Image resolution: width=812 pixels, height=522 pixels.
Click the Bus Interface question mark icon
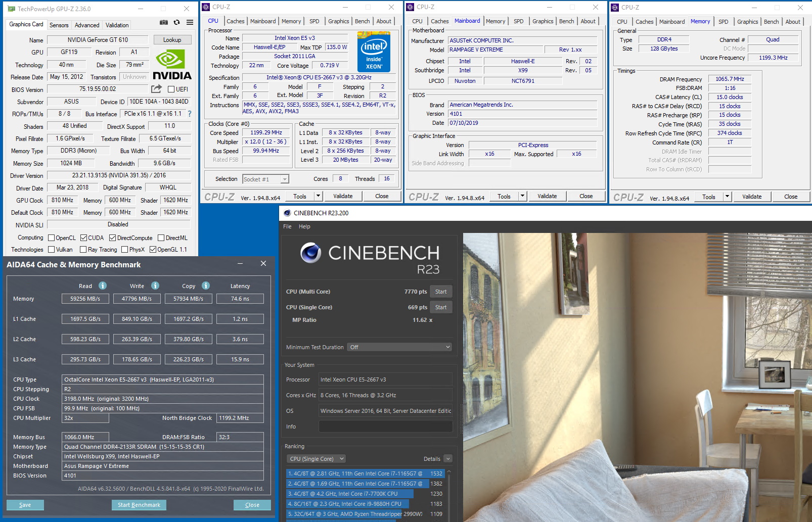190,114
